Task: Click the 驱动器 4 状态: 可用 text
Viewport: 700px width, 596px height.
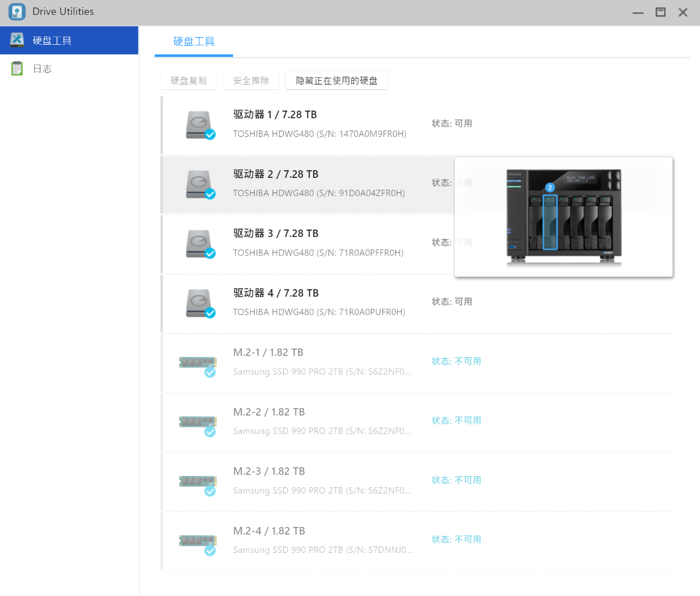Action: tap(452, 302)
